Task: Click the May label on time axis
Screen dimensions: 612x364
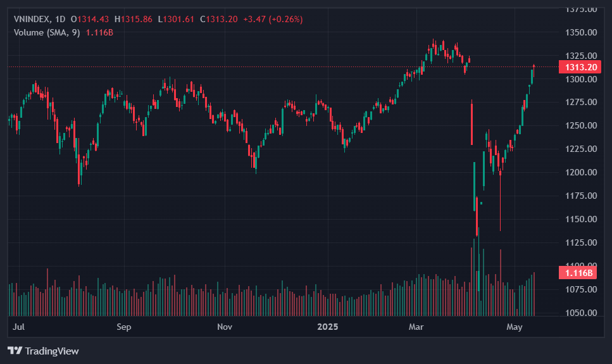Action: [x=515, y=327]
